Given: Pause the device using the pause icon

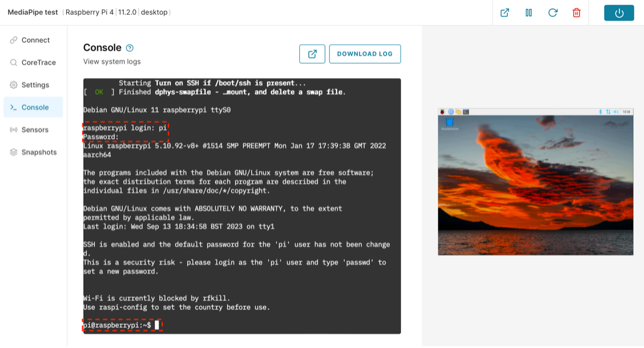Looking at the screenshot, I should [x=529, y=12].
